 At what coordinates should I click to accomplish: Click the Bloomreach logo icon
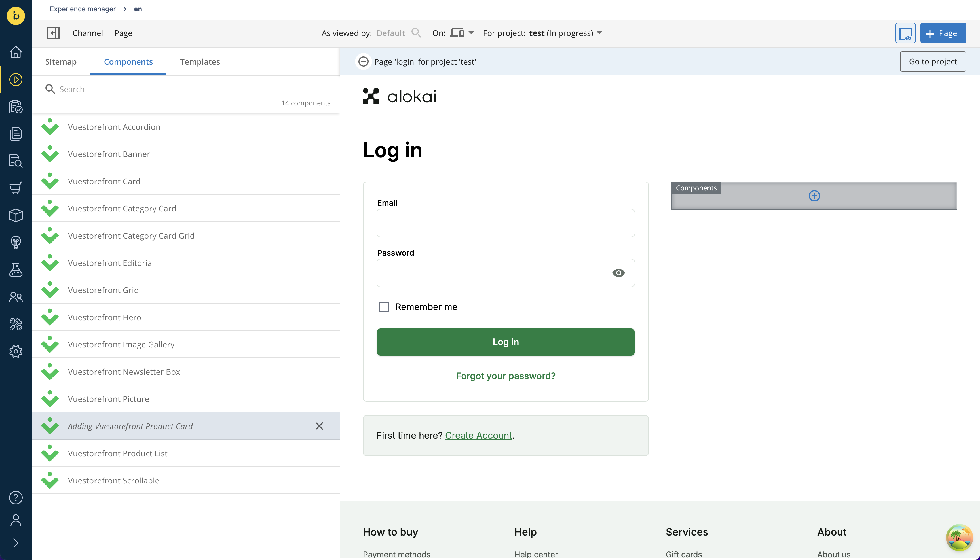[16, 16]
